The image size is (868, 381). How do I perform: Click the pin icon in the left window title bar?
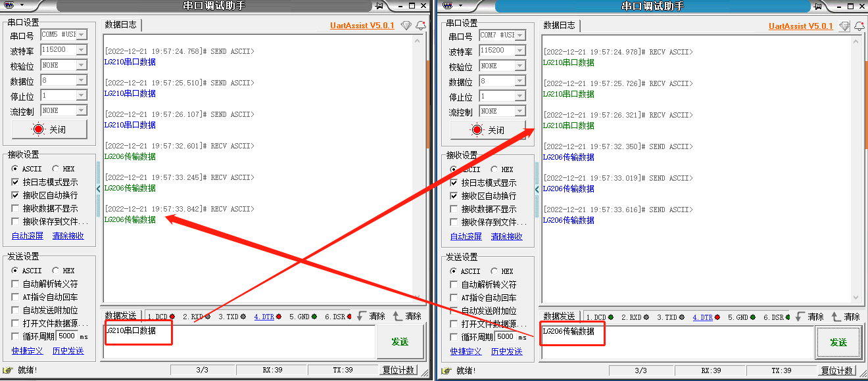[x=379, y=6]
